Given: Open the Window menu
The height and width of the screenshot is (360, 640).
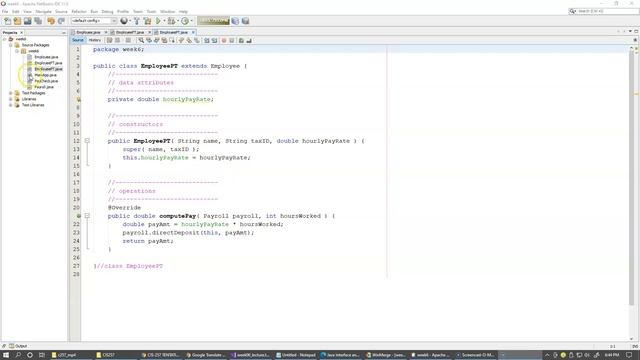Looking at the screenshot, I should (x=167, y=11).
